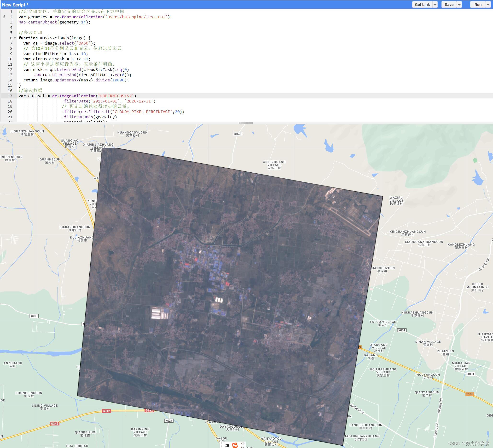Click line number 17 in the gutter

click(x=10, y=96)
